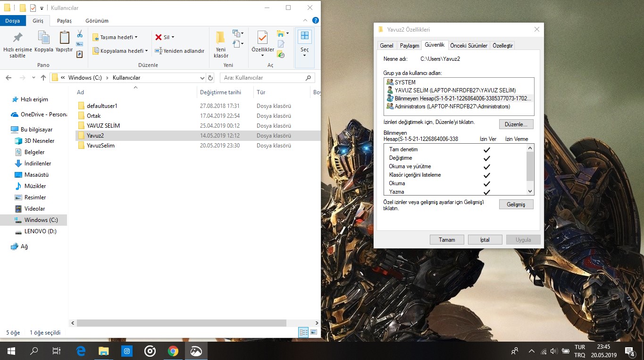Select the YavuzSelim folder
644x360 pixels.
point(100,146)
